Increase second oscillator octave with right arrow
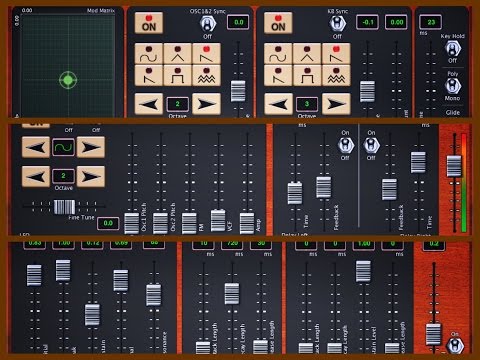 (336, 104)
